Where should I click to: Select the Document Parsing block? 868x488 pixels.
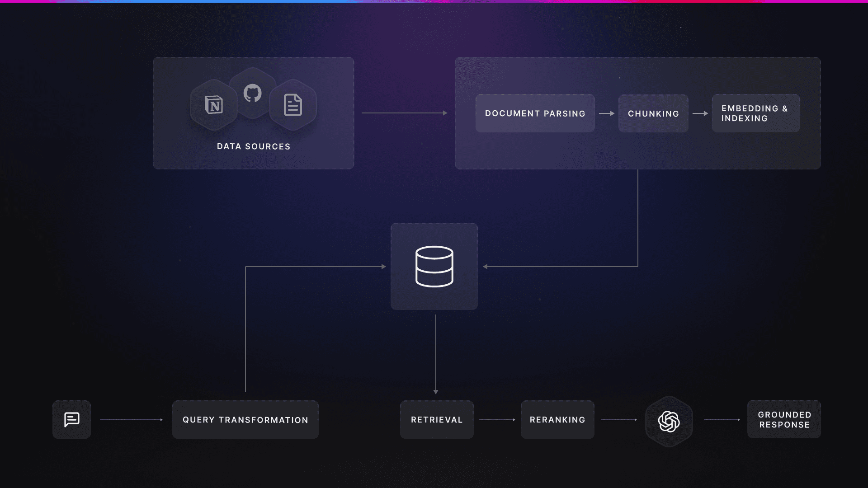(x=535, y=113)
